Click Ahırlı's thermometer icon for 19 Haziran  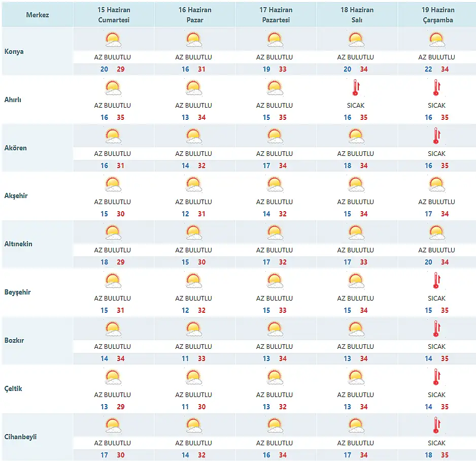(436, 88)
